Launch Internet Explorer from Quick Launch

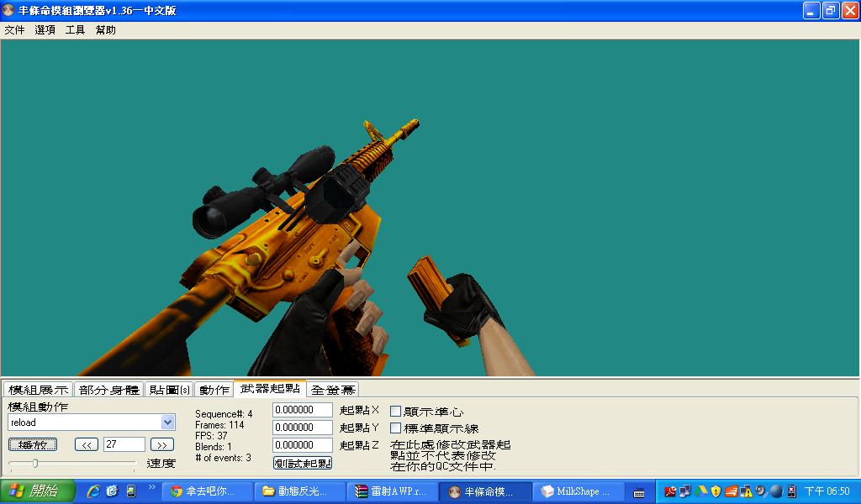(x=93, y=491)
